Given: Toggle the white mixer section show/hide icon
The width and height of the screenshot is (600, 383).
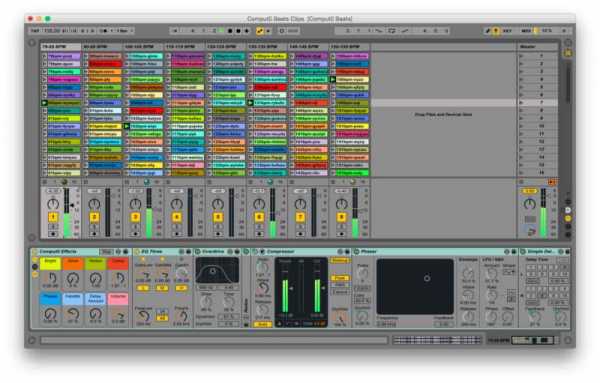Looking at the screenshot, I should (568, 210).
